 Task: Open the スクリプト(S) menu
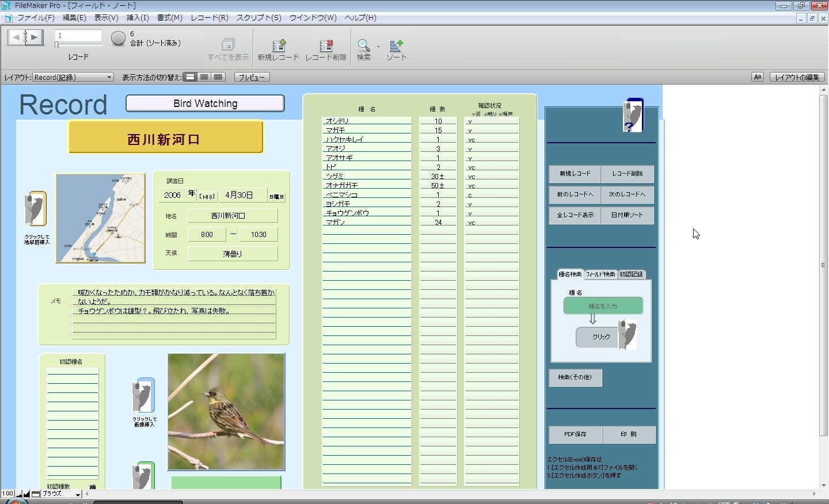point(259,18)
